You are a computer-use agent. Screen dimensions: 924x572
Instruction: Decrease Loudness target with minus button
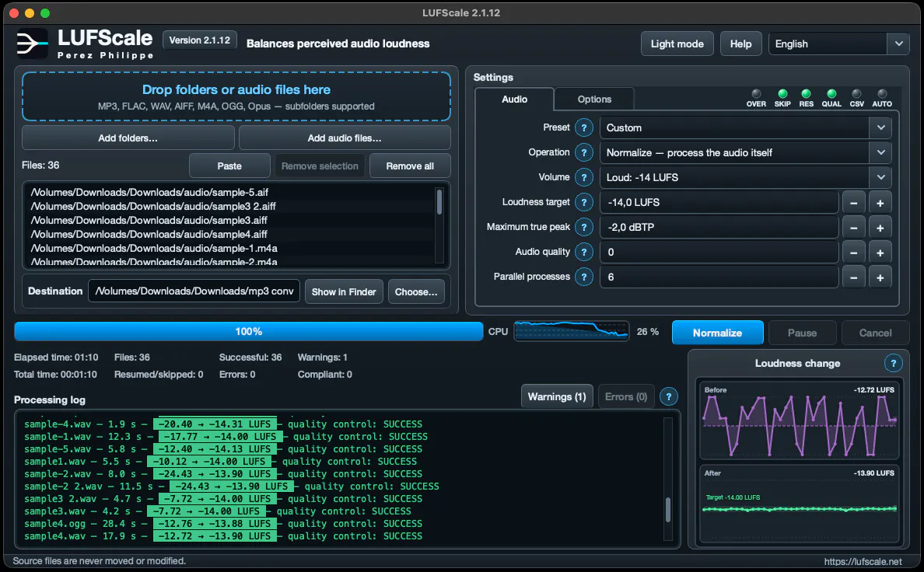(x=853, y=203)
